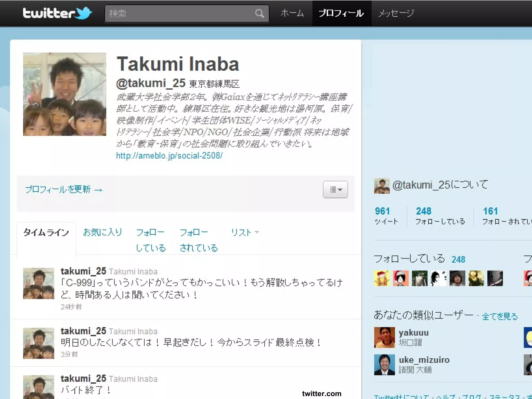Screen dimensions: 532x399
Task: Click the 全てを見る link
Action: point(500,316)
